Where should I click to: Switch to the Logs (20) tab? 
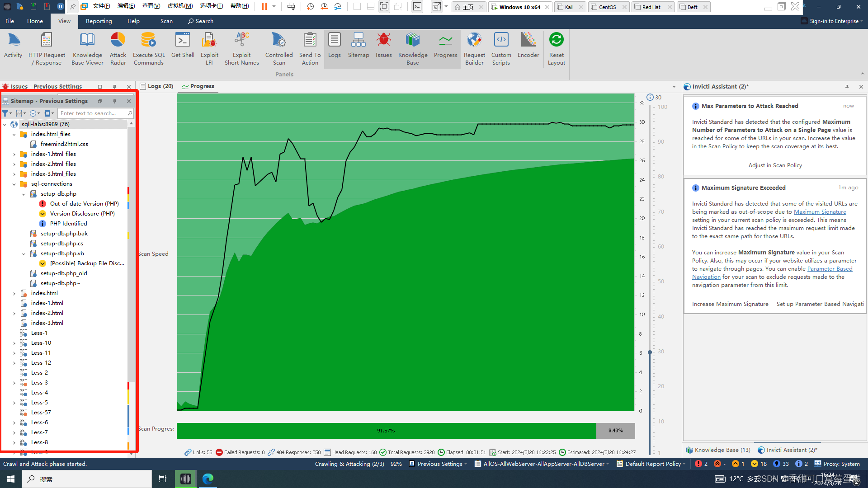156,86
